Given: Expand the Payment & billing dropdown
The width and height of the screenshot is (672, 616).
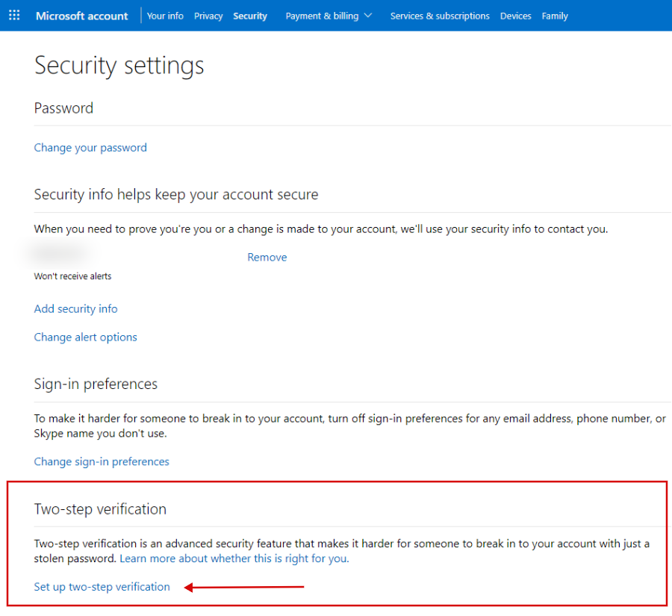Looking at the screenshot, I should click(x=329, y=16).
